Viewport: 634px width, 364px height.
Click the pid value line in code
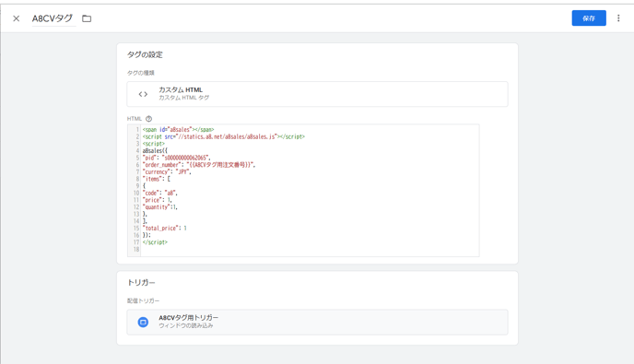[x=176, y=158]
